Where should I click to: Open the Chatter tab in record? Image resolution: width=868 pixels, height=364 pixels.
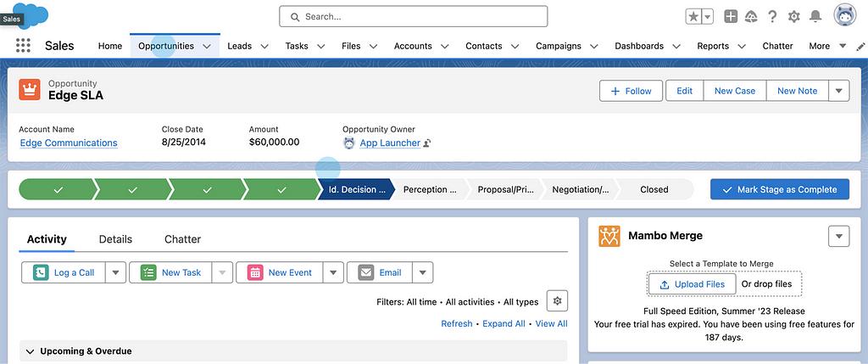pyautogui.click(x=182, y=239)
